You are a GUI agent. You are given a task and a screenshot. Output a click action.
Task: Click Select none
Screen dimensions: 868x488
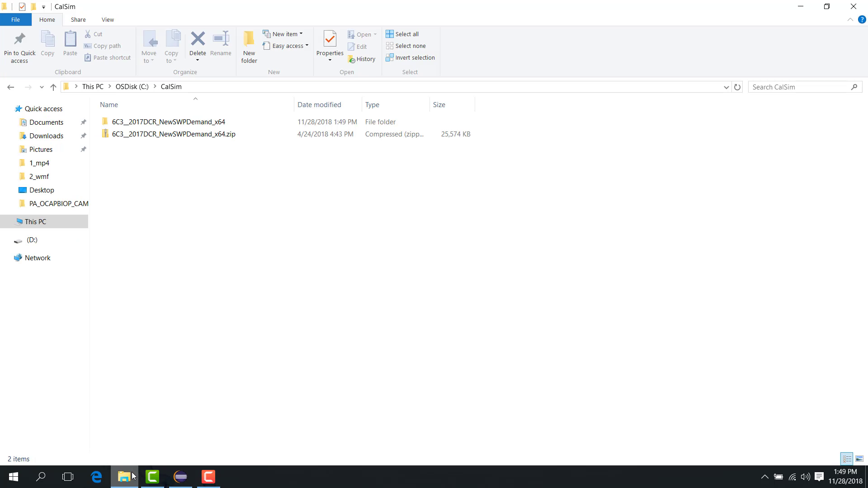tap(406, 46)
